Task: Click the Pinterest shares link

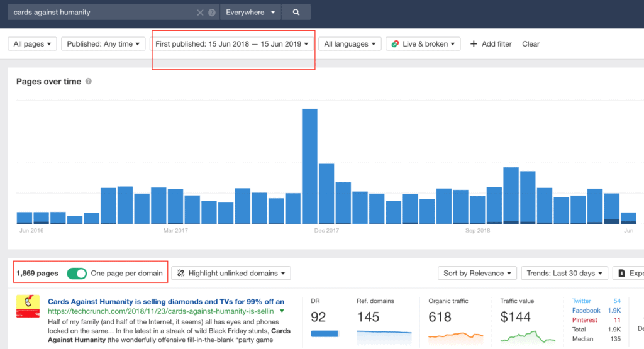Action: pyautogui.click(x=584, y=320)
